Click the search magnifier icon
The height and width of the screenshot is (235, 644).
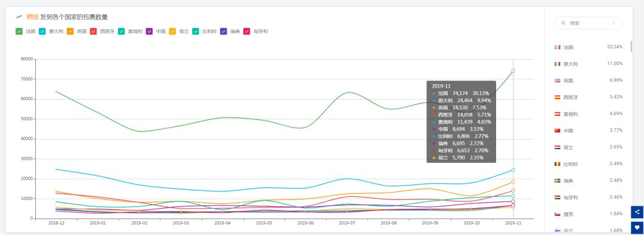pos(563,23)
